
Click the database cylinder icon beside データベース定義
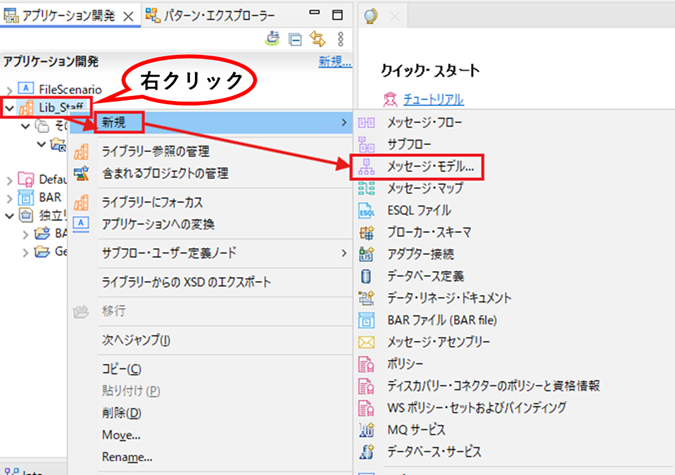point(366,276)
